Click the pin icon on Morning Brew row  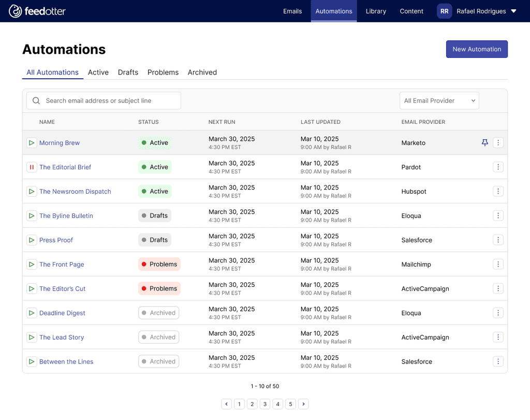tap(484, 143)
